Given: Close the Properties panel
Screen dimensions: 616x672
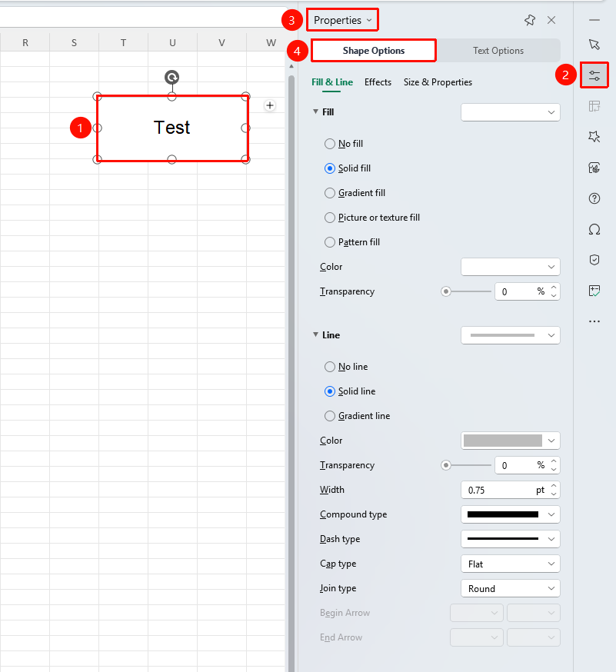Looking at the screenshot, I should tap(551, 20).
